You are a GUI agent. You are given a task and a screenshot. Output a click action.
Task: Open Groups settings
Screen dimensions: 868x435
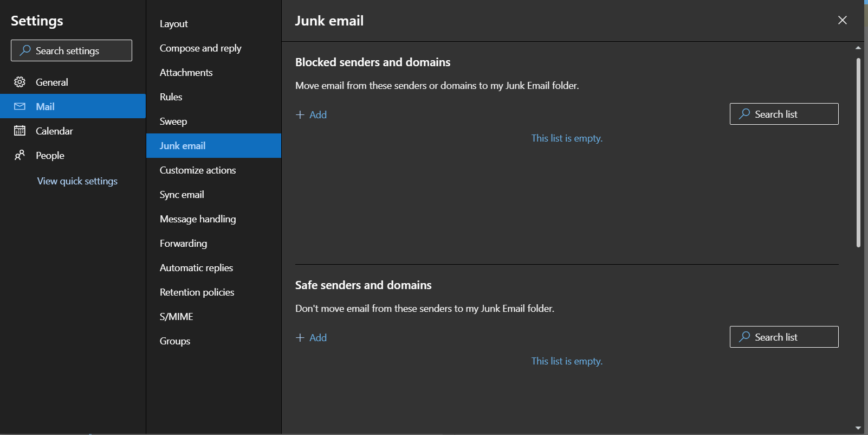213,341
